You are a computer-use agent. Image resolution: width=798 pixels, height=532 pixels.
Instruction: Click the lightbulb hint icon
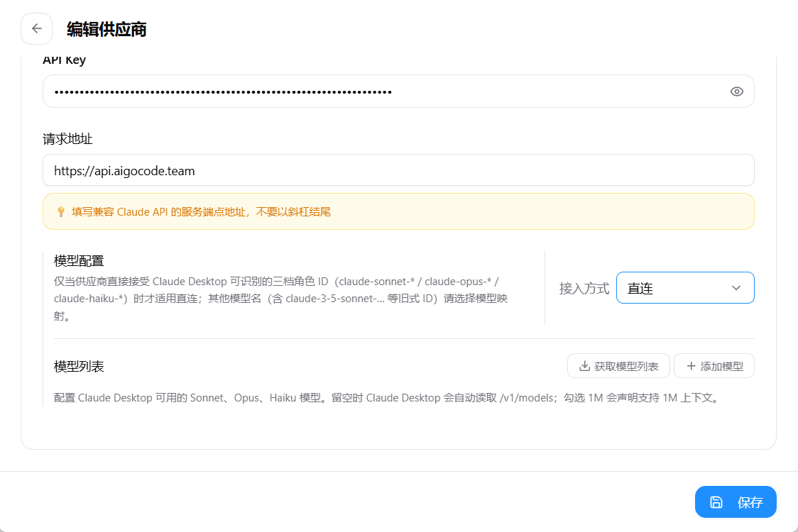click(x=60, y=212)
